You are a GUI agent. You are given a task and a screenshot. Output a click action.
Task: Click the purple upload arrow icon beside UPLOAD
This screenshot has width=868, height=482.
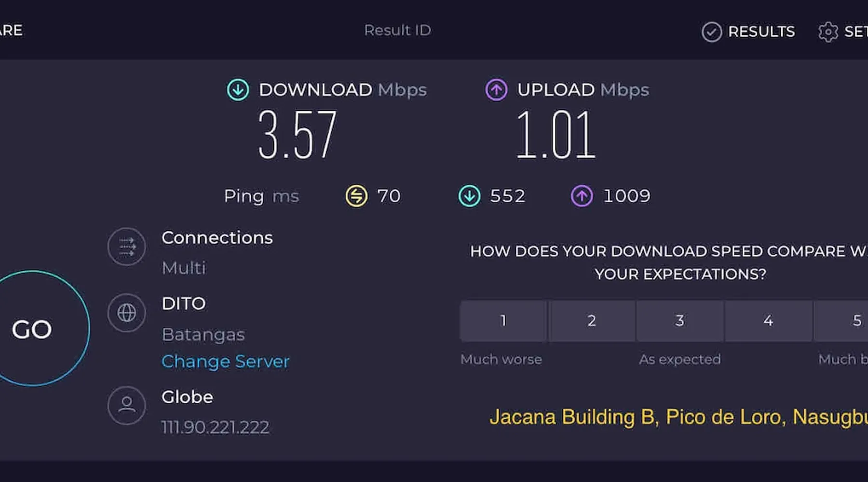[496, 90]
